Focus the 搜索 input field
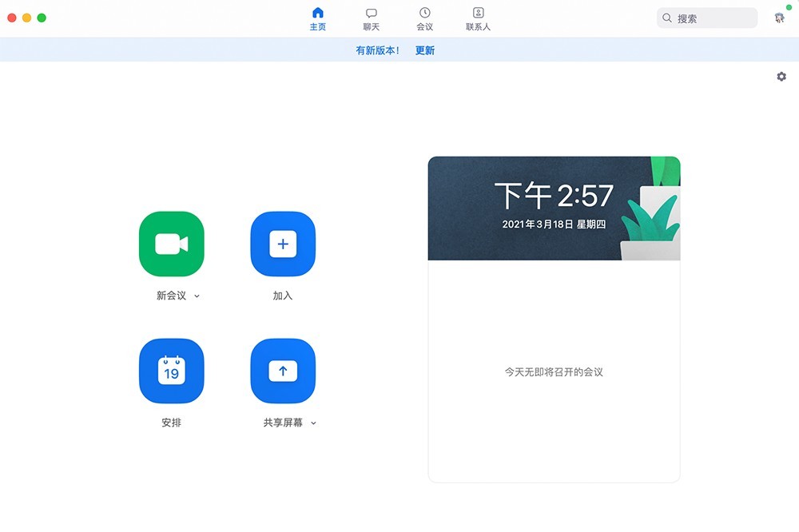Image resolution: width=799 pixels, height=532 pixels. [714, 18]
